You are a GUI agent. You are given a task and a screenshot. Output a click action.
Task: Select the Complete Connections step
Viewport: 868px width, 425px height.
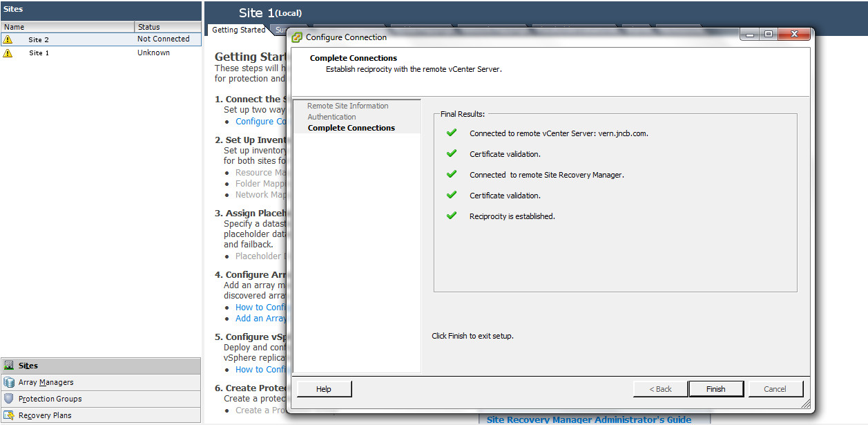351,128
